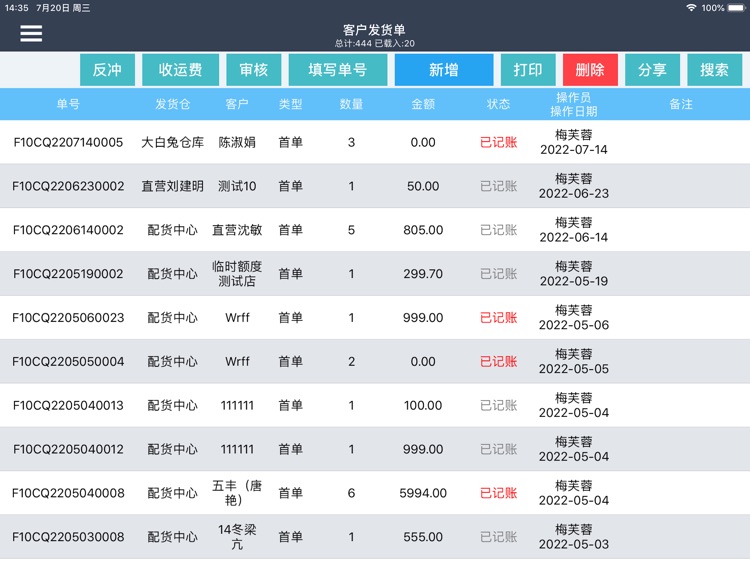Image resolution: width=750 pixels, height=562 pixels.
Task: Click customer 14冬梁亢
Action: pyautogui.click(x=237, y=537)
